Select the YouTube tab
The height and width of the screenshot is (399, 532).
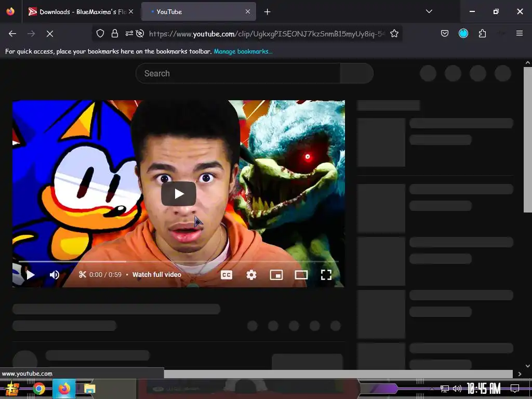pyautogui.click(x=198, y=12)
